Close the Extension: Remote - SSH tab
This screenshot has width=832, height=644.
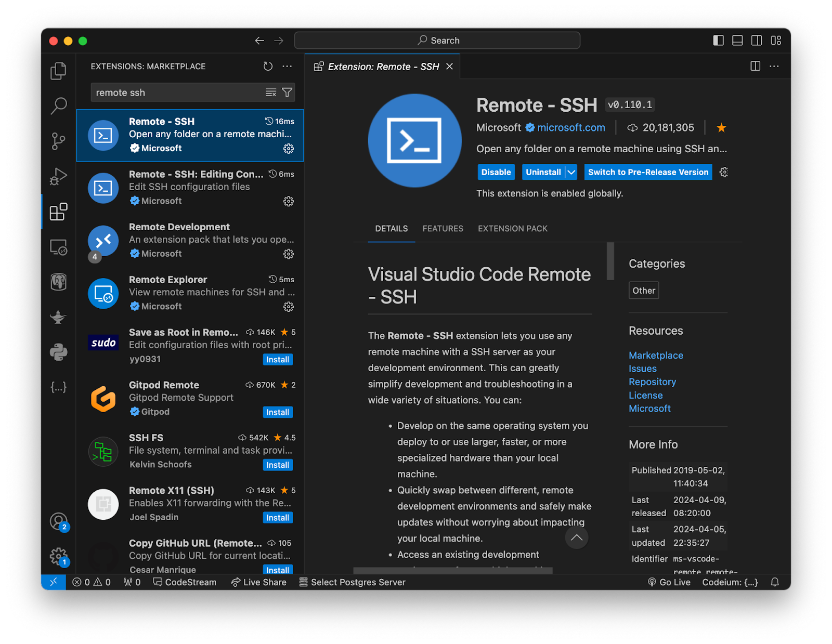pos(450,67)
